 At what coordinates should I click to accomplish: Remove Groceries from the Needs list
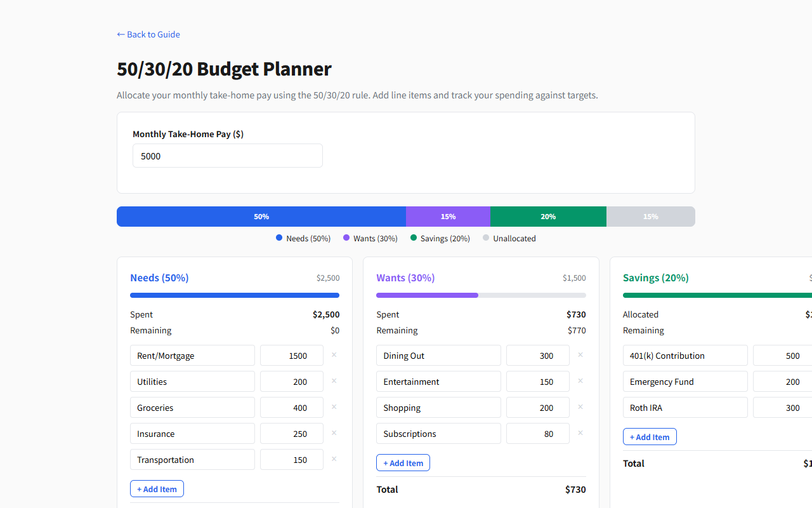pyautogui.click(x=334, y=407)
